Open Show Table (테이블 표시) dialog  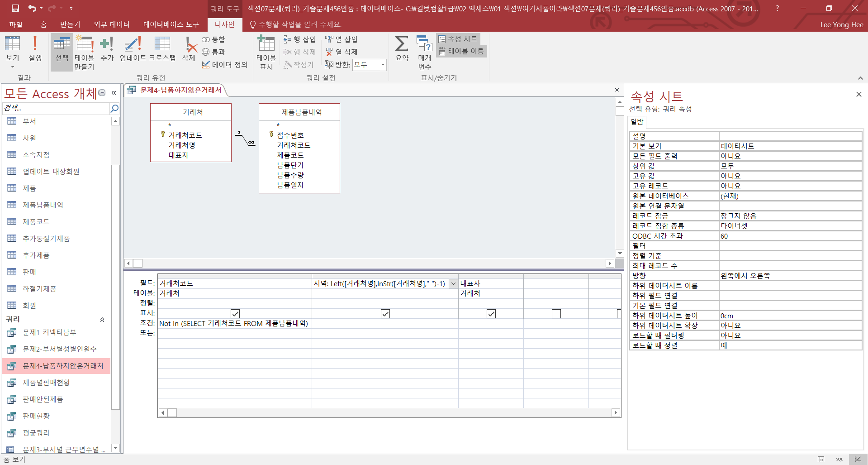(x=266, y=53)
